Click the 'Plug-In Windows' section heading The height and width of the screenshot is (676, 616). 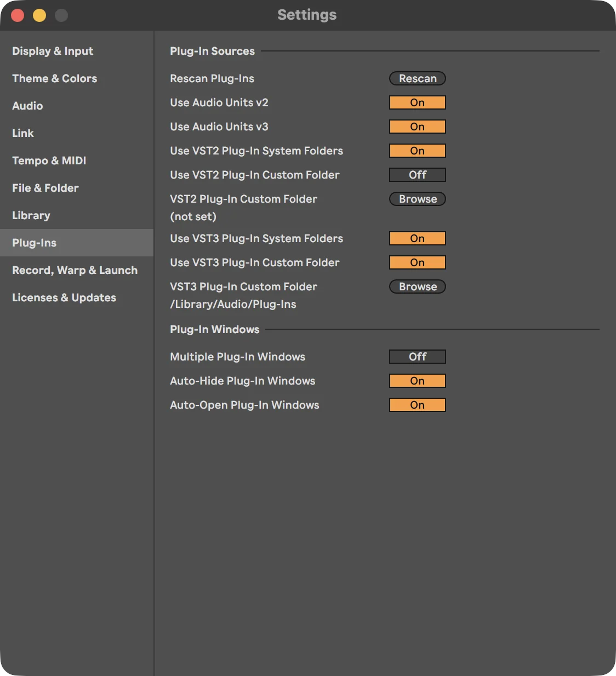[x=215, y=329]
